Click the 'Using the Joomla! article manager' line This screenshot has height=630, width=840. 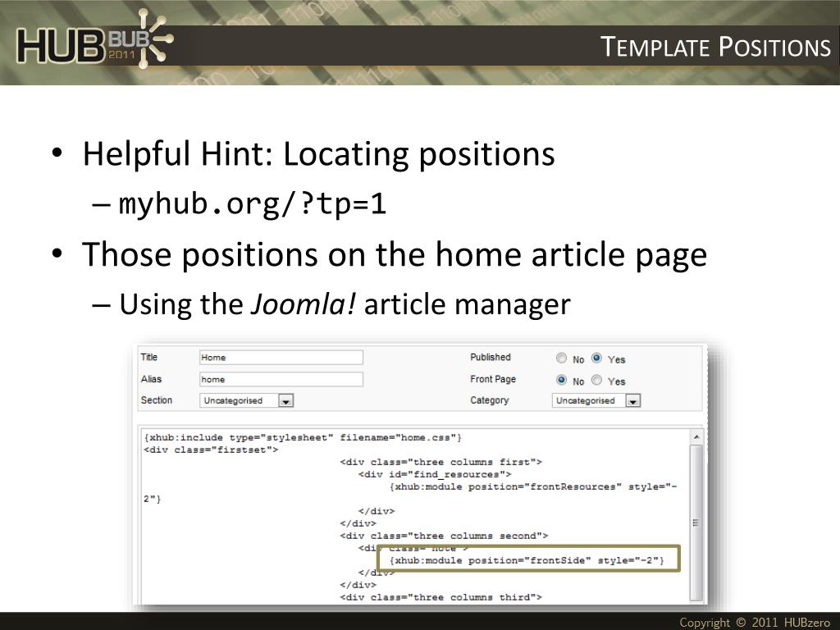tap(345, 304)
